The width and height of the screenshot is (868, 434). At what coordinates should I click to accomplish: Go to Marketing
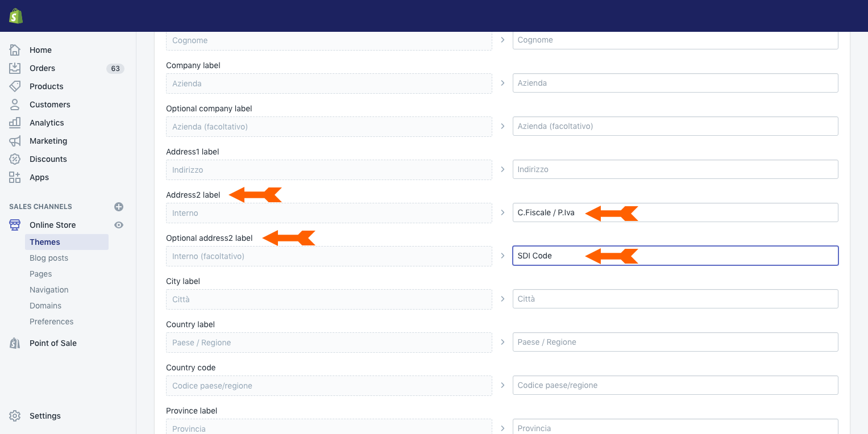pos(48,141)
